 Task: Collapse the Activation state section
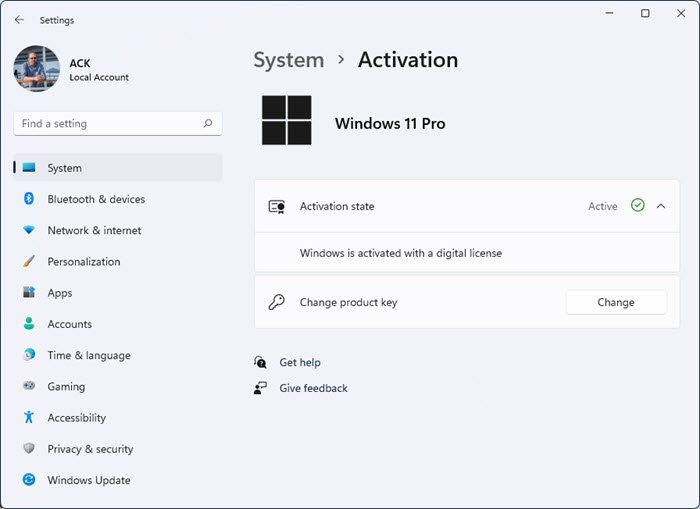pyautogui.click(x=661, y=206)
